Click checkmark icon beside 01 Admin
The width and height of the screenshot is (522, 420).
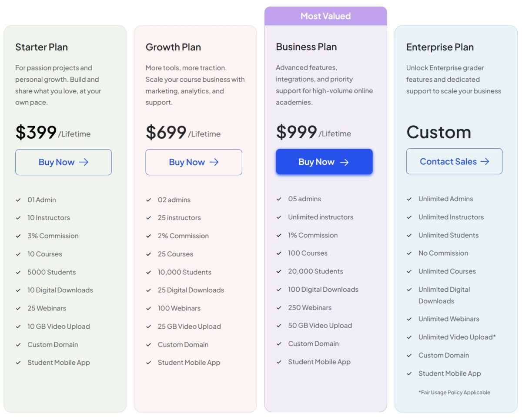[x=18, y=200]
